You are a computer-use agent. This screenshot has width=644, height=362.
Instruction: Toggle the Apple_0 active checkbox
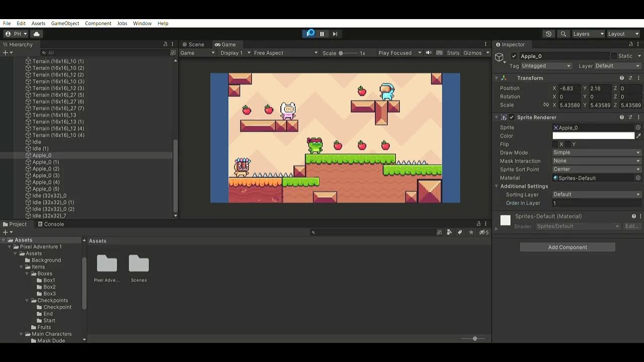tap(514, 56)
